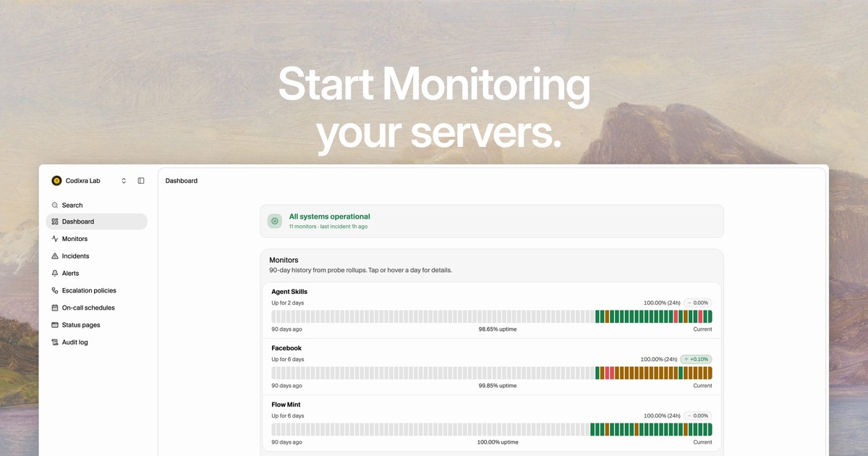Viewport: 868px width, 456px height.
Task: Click the Flow Mint 100.00% uptime label
Action: click(x=498, y=442)
